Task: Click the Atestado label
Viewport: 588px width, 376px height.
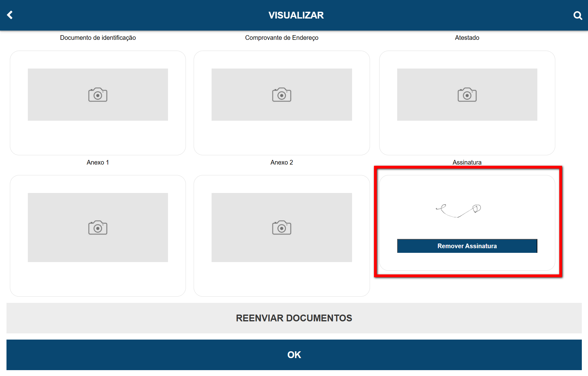Action: coord(467,38)
